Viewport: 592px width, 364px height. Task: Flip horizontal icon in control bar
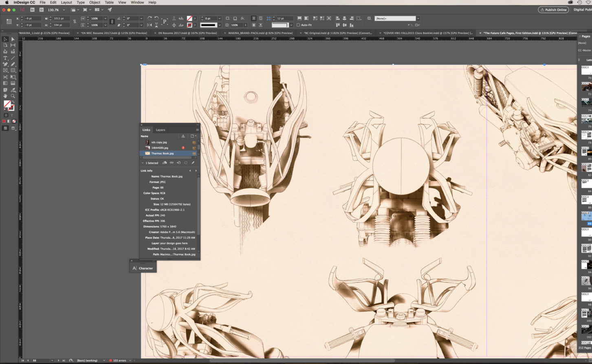point(149,25)
